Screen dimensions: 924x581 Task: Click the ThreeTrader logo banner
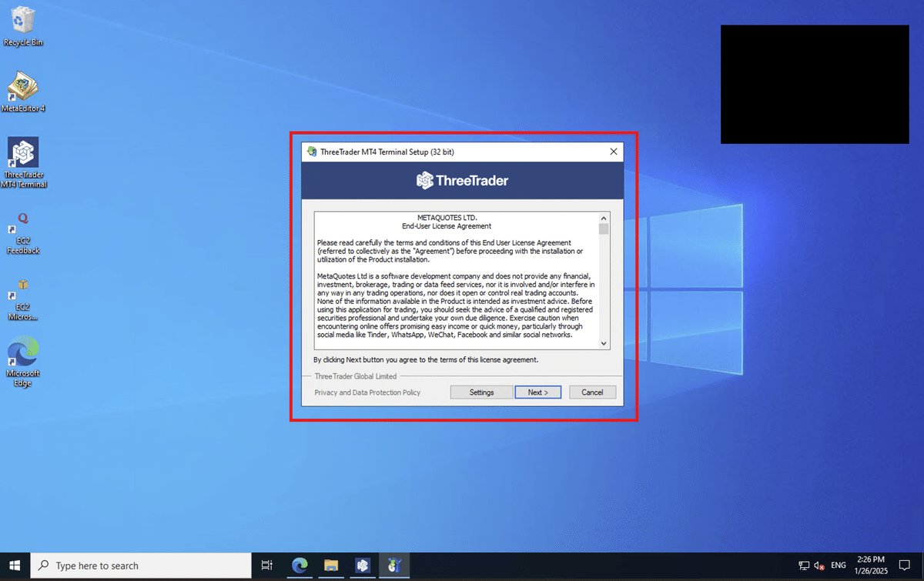(x=462, y=181)
